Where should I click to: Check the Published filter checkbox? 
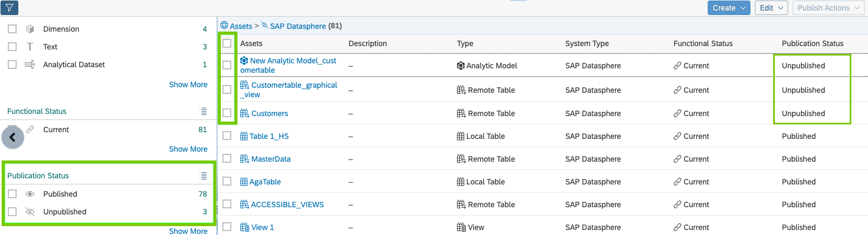point(12,194)
